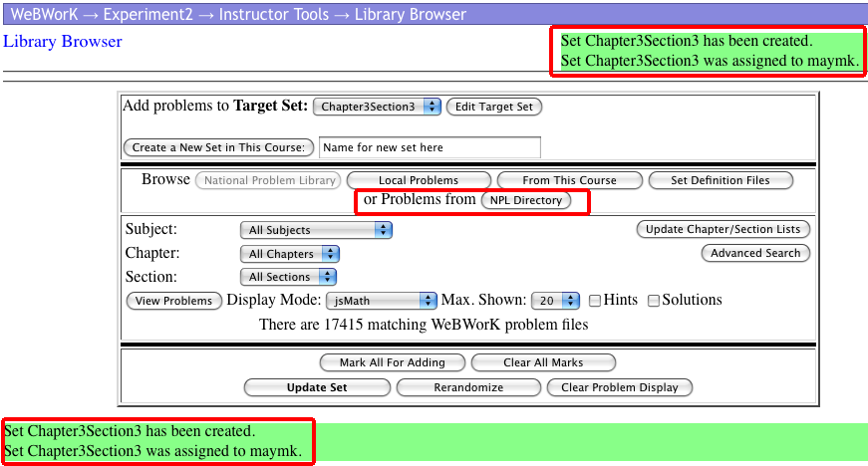Open Advanced Search
The height and width of the screenshot is (466, 868).
(755, 253)
